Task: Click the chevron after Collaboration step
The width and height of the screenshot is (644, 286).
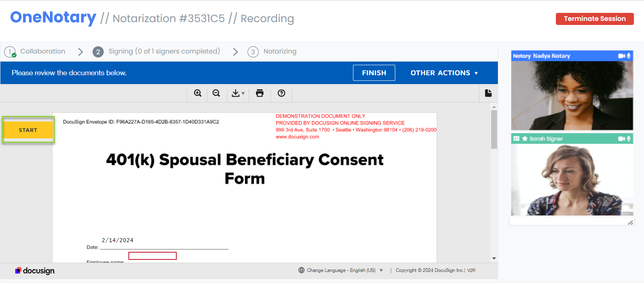Action: pyautogui.click(x=80, y=52)
